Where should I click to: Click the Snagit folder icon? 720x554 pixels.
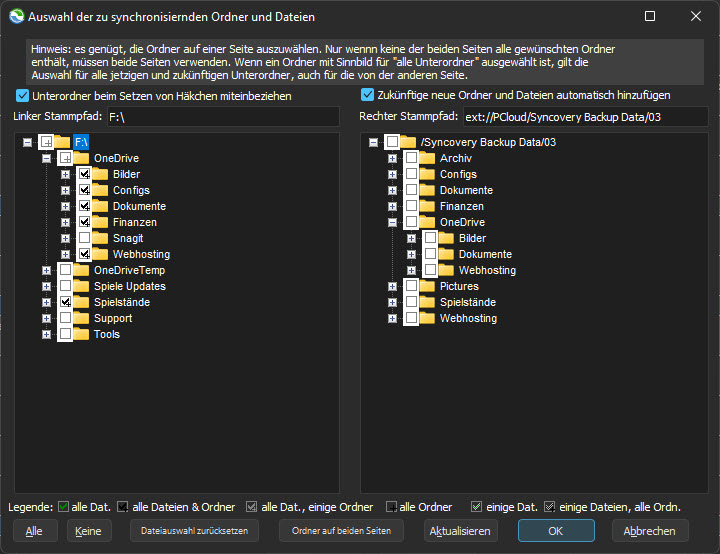(100, 238)
